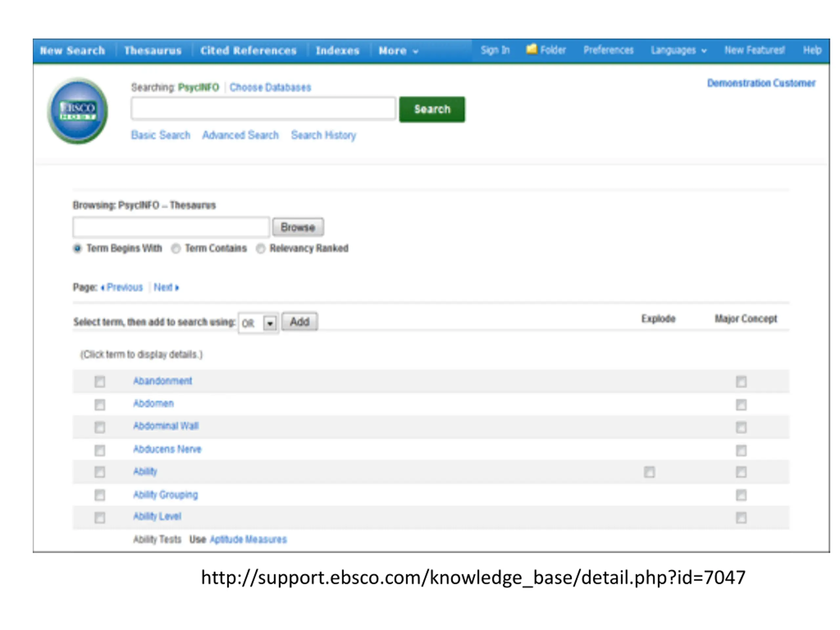Open the Preferences link
Viewport: 840px width, 630px height.
coord(608,50)
